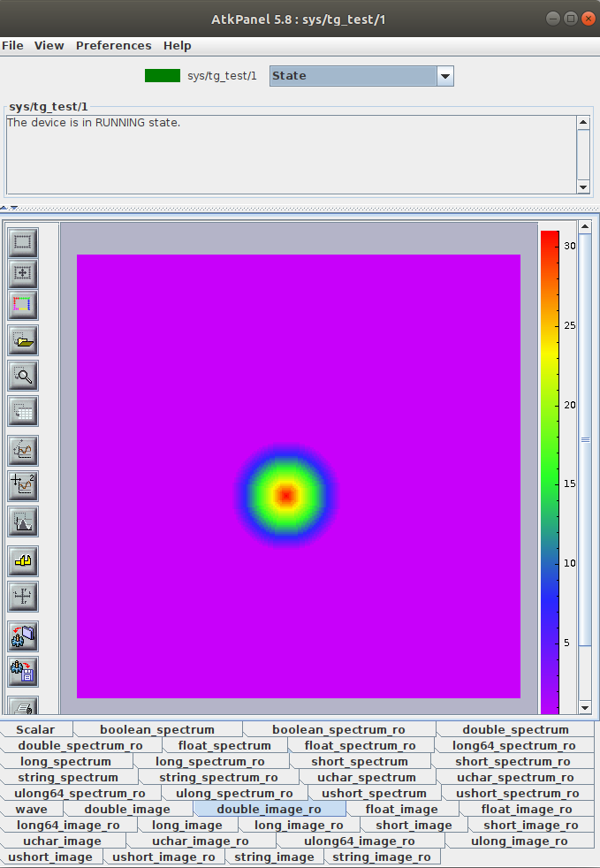Activate the magnifier zoom tool
The image size is (600, 868).
coord(23,376)
